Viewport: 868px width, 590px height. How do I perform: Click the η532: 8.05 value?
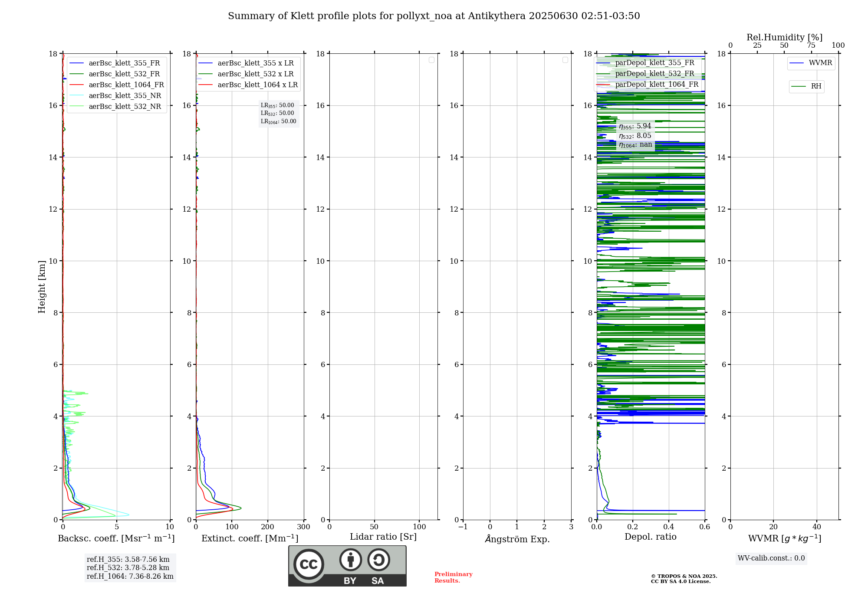(635, 136)
